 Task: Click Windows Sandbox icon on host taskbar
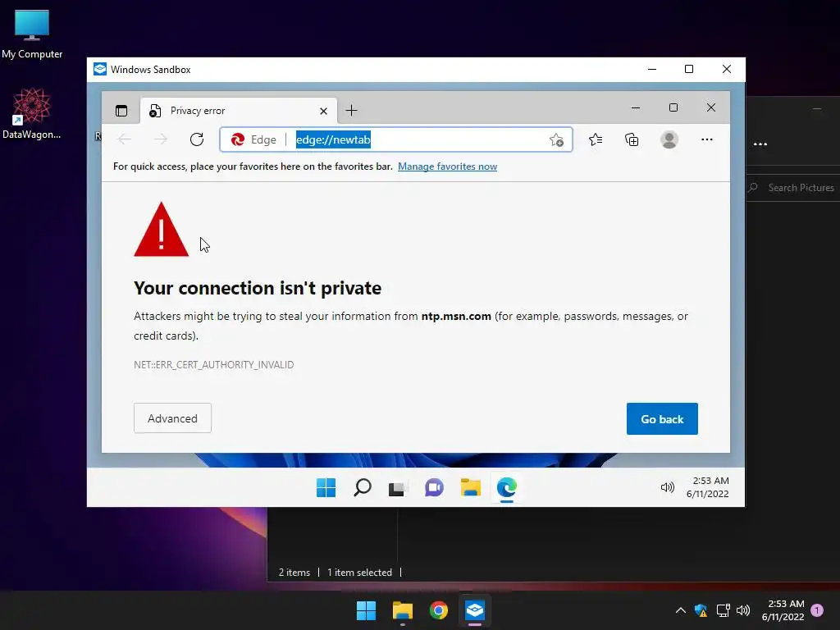click(x=475, y=610)
